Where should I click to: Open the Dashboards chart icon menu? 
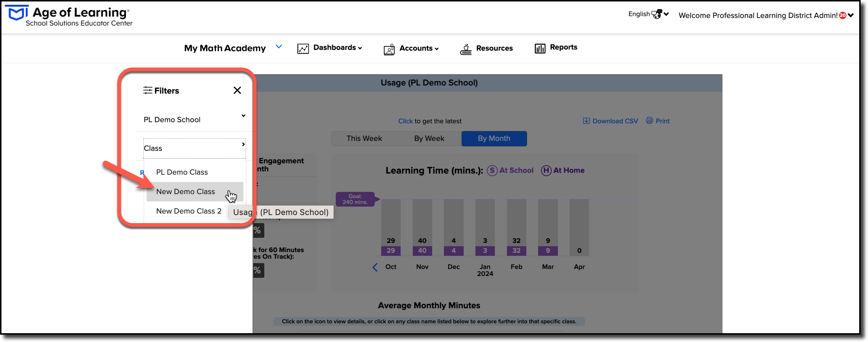click(303, 48)
